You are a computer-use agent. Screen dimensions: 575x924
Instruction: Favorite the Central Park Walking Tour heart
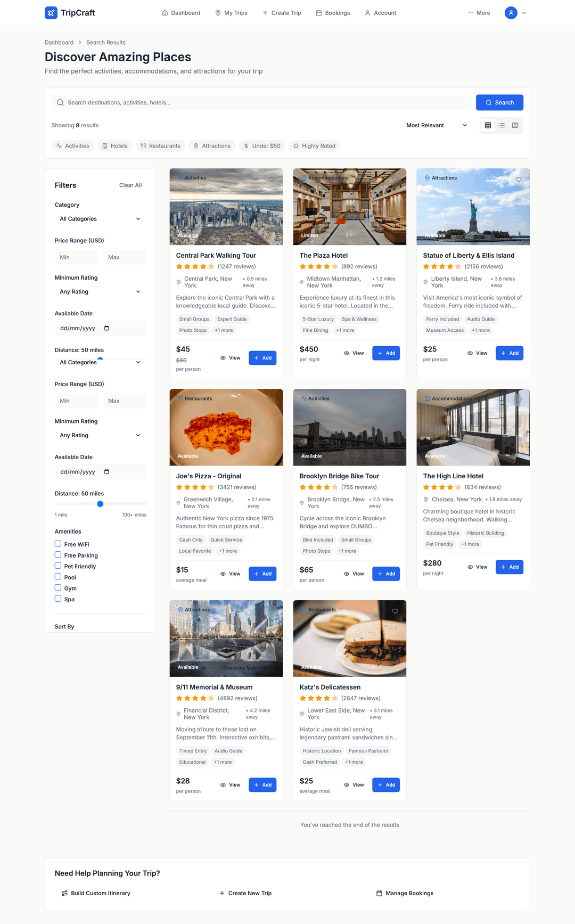272,179
